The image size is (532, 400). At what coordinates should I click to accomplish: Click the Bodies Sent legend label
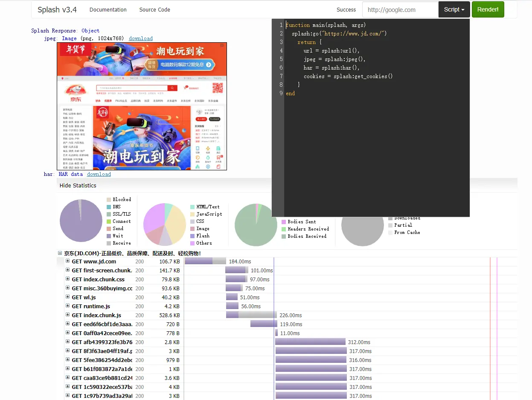(302, 222)
